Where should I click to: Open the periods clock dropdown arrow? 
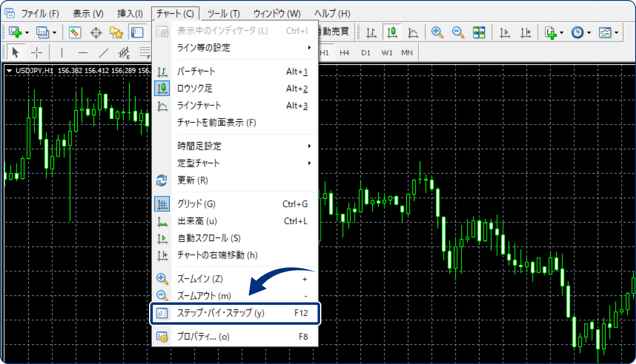pyautogui.click(x=588, y=32)
